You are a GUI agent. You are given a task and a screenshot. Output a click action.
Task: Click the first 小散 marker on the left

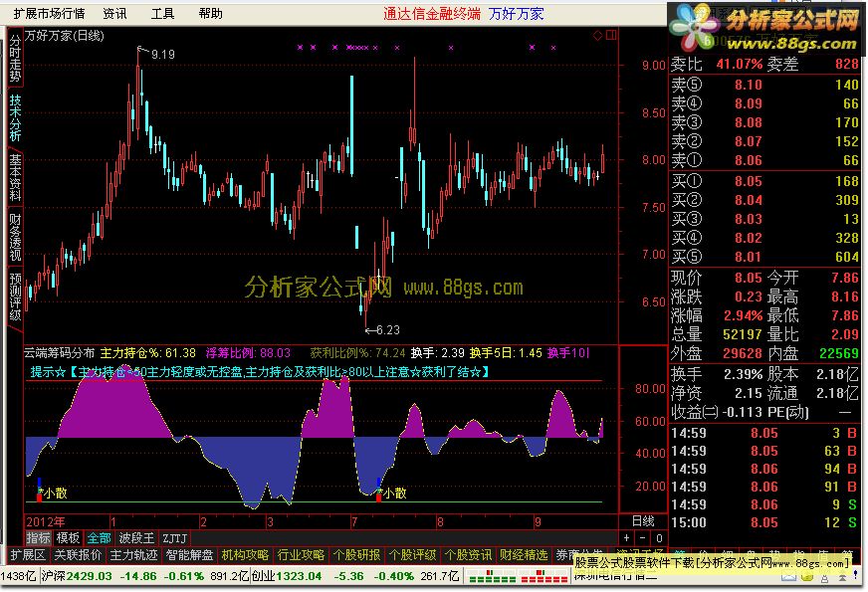click(56, 493)
